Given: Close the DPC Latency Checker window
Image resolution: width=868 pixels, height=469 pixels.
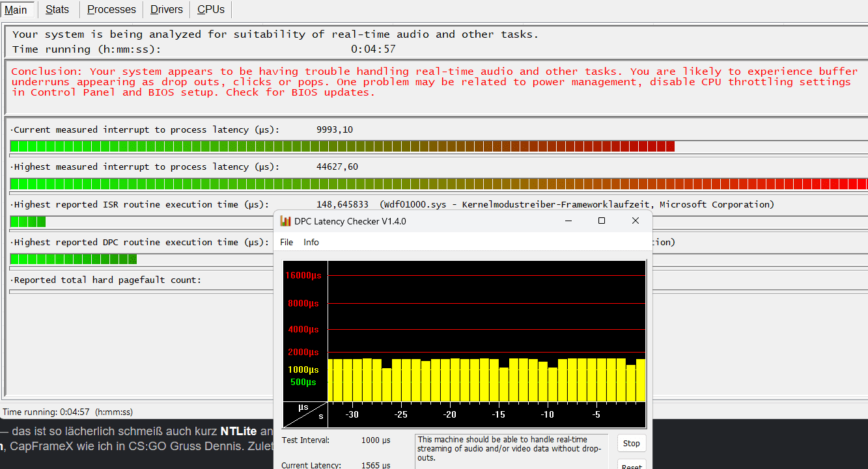Looking at the screenshot, I should tap(636, 221).
